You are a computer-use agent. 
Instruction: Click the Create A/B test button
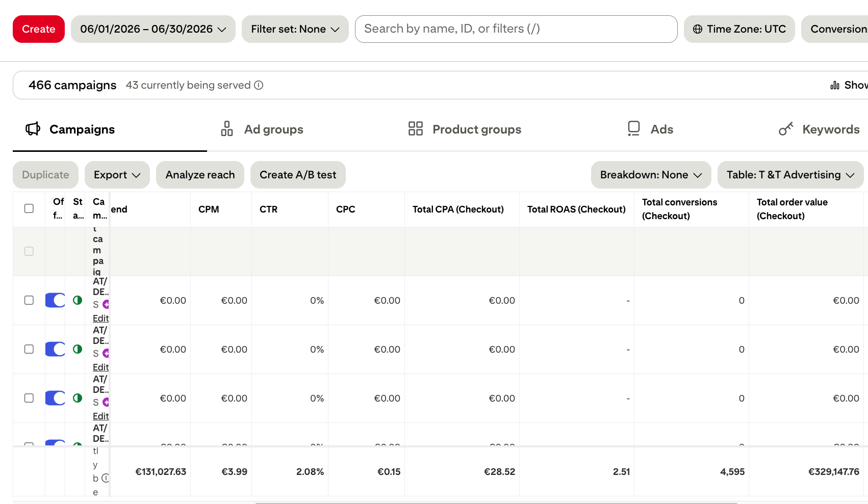(298, 175)
